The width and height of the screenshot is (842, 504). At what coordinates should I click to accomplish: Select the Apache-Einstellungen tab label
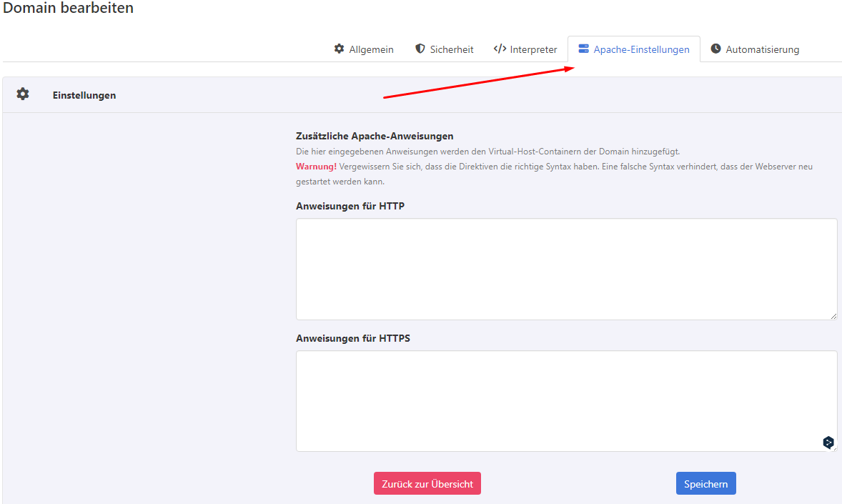(641, 49)
